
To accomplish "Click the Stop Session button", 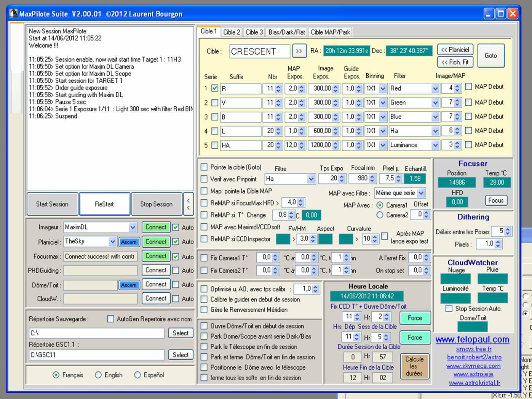I will (156, 204).
